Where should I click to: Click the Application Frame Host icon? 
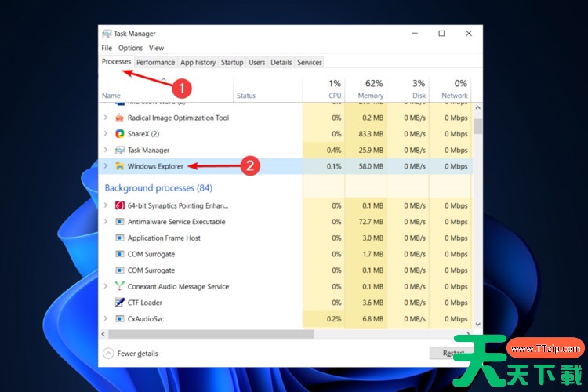120,238
